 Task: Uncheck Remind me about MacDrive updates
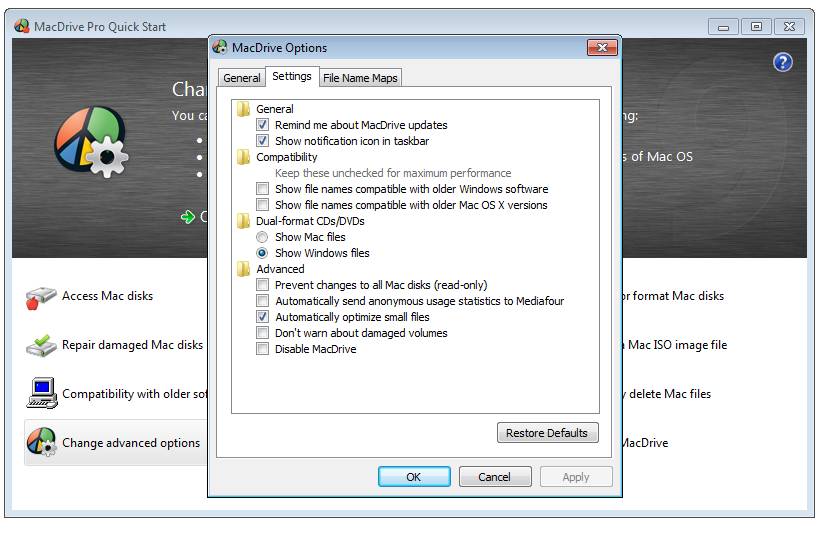point(262,125)
